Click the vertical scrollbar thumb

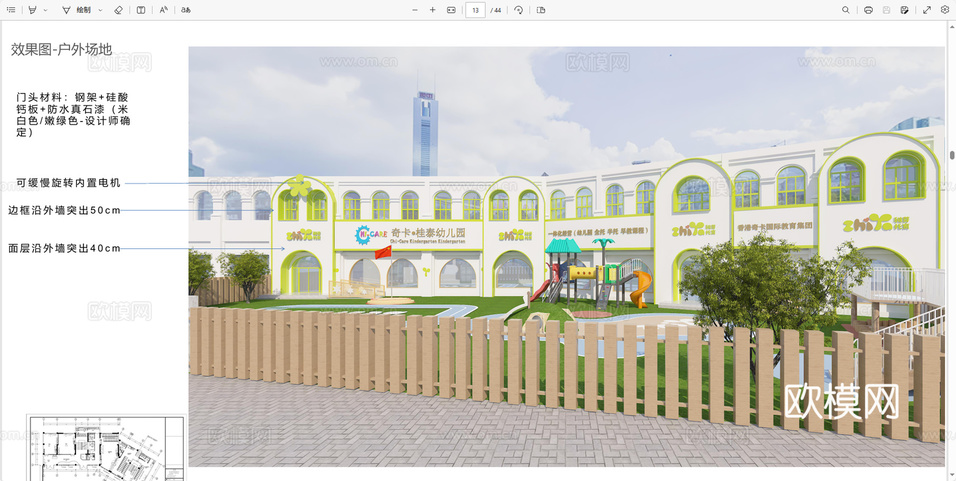pyautogui.click(x=952, y=155)
